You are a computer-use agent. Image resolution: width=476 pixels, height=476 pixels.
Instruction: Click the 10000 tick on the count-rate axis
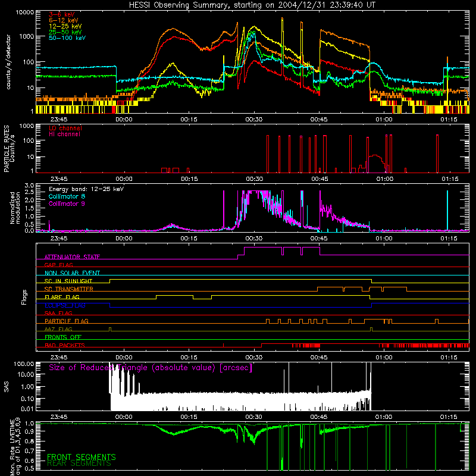(x=25, y=12)
